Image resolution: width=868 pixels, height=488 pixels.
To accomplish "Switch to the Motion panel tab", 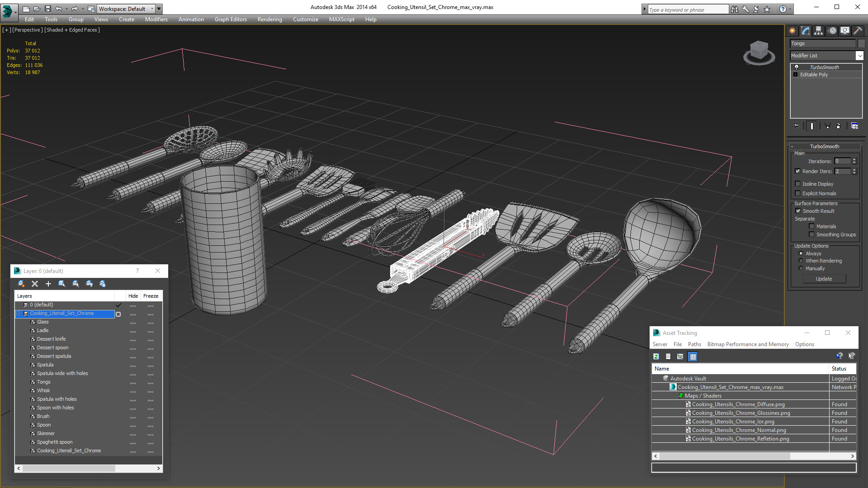I will pos(832,31).
